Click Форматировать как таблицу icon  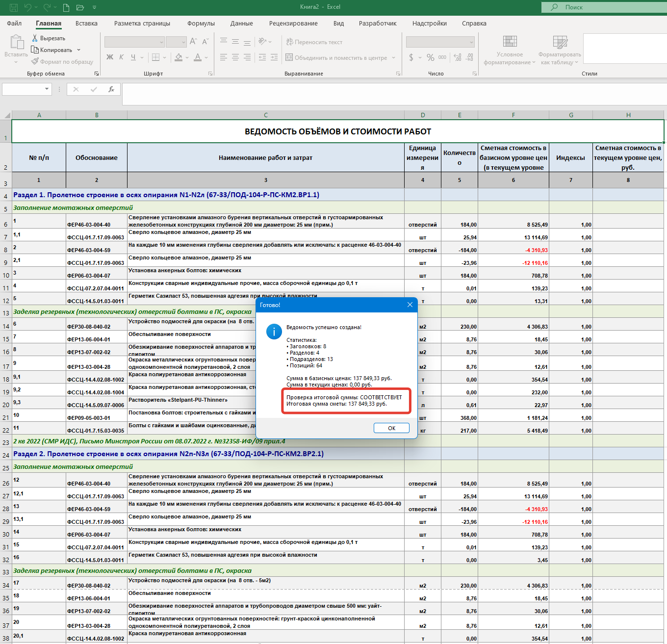point(560,42)
